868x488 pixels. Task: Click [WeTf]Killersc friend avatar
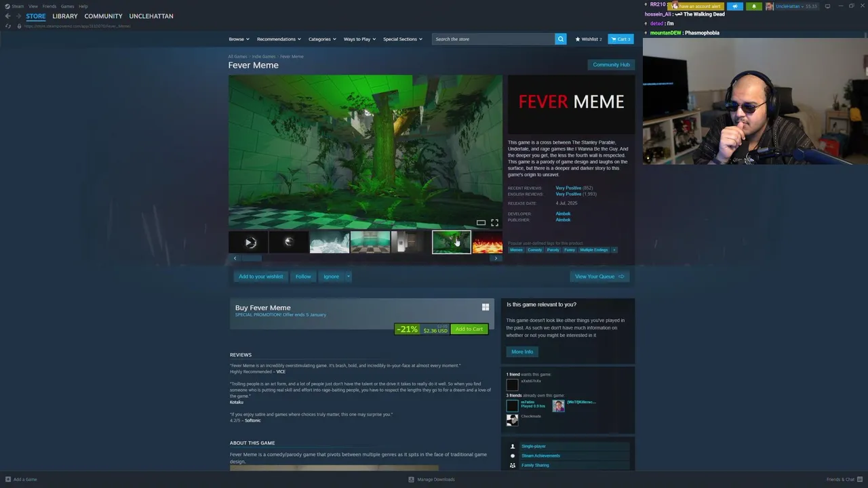(558, 405)
